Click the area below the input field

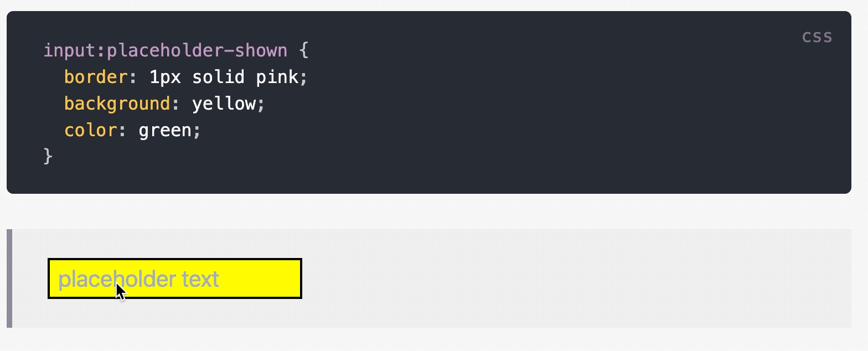(x=174, y=313)
